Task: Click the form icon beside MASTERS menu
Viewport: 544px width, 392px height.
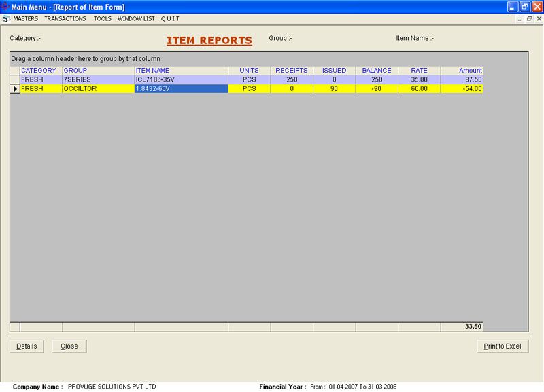Action: (x=6, y=19)
